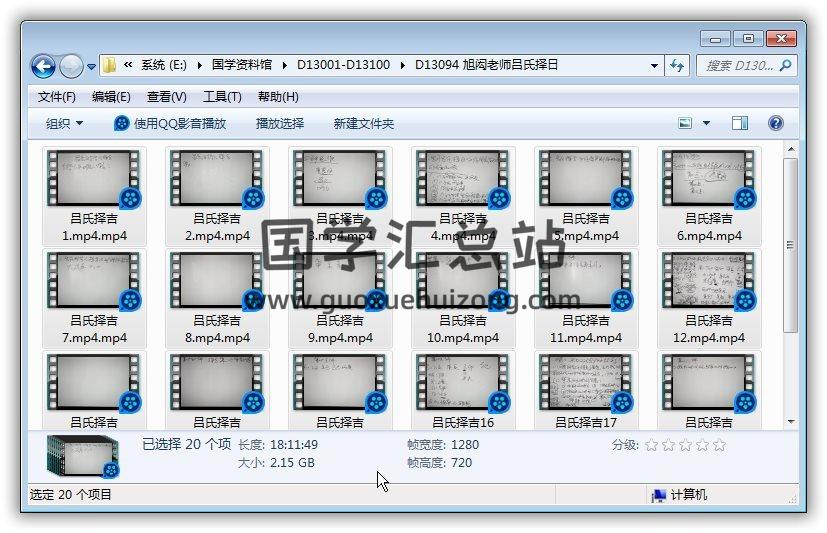Image resolution: width=827 pixels, height=533 pixels.
Task: Toggle the preview pane icon
Action: pyautogui.click(x=740, y=123)
